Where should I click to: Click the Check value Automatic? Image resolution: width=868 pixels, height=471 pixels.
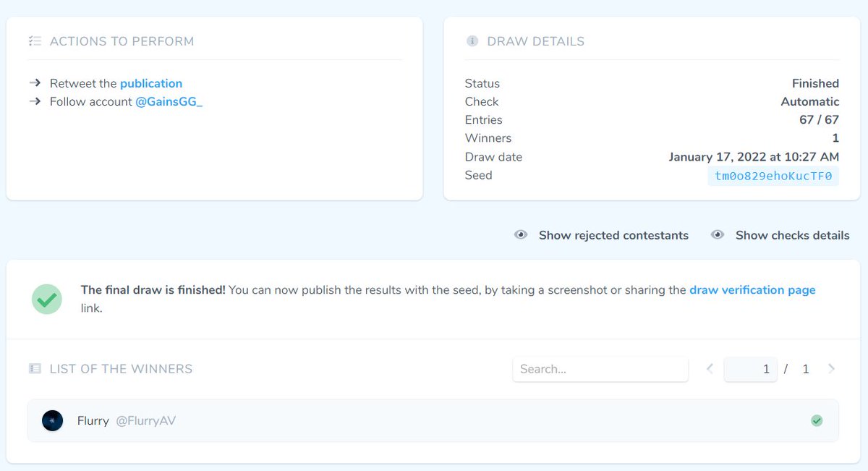click(810, 102)
